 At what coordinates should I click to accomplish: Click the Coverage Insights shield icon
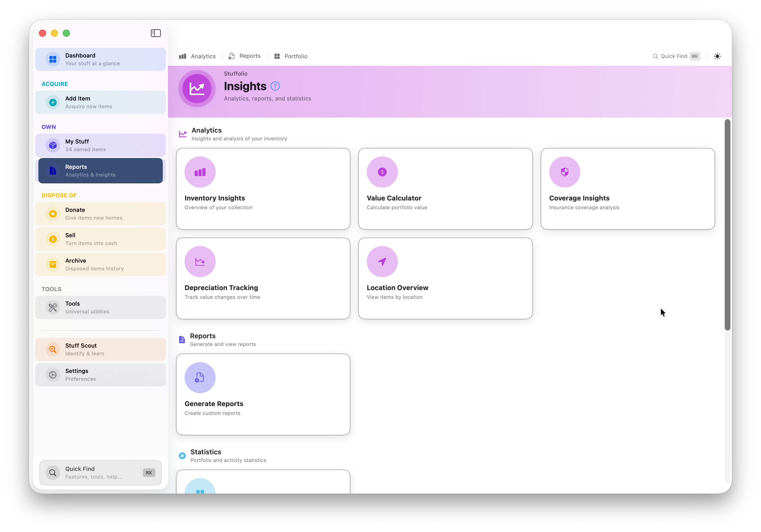[x=565, y=171]
